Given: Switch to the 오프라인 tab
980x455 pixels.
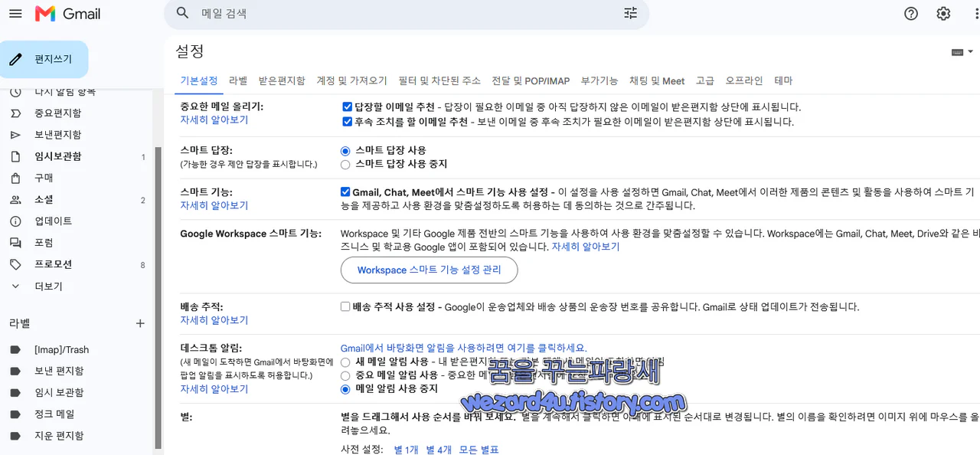Looking at the screenshot, I should coord(744,80).
